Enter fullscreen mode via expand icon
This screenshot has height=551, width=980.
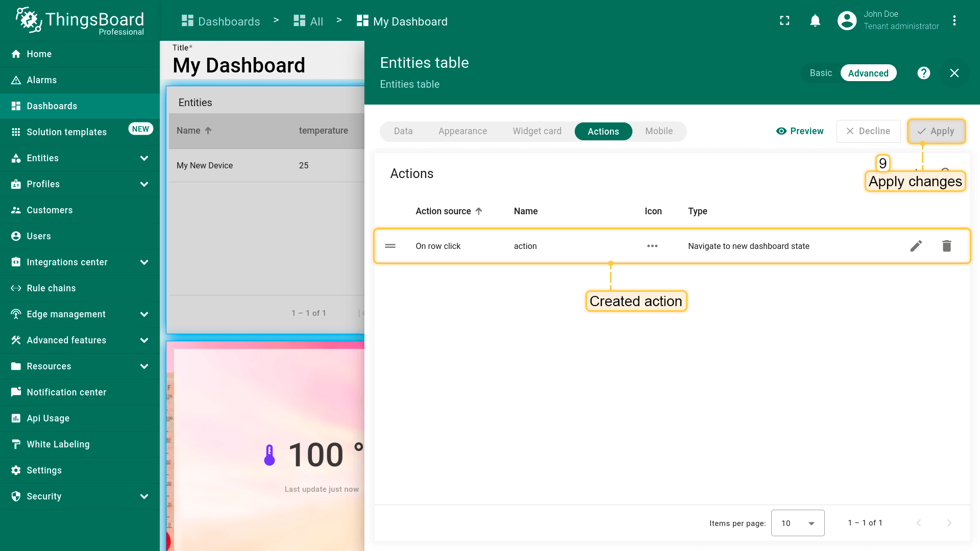pos(785,21)
